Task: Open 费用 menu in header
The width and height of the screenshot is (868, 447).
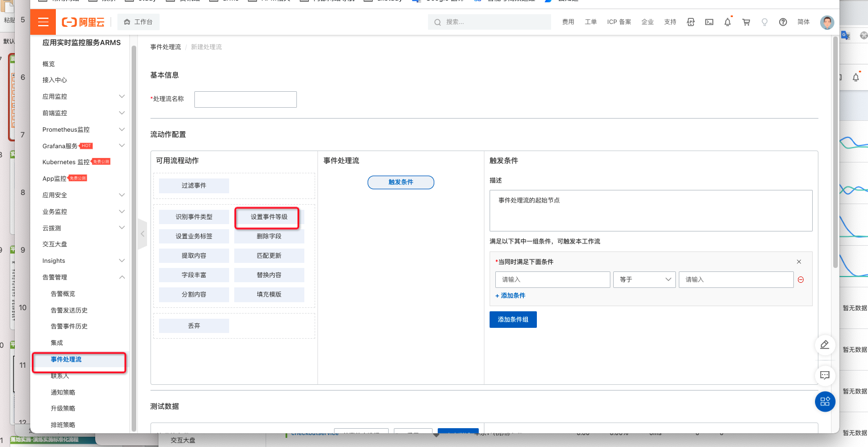Action: click(568, 22)
